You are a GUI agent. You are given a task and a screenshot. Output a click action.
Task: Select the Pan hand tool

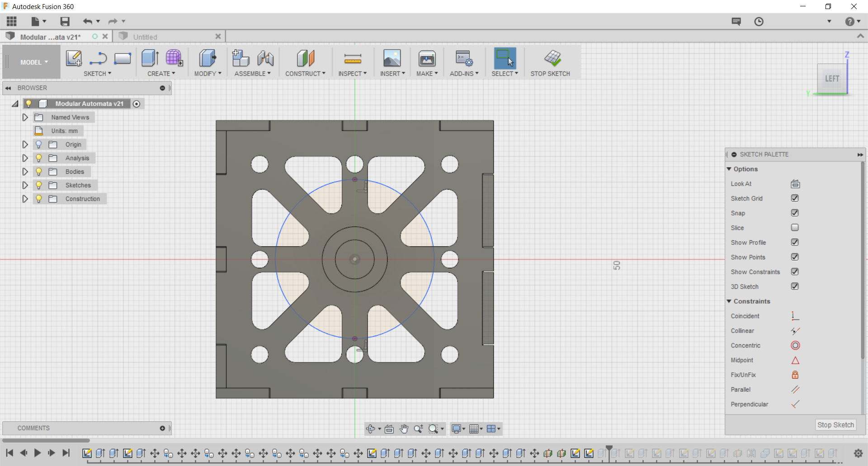(x=404, y=428)
